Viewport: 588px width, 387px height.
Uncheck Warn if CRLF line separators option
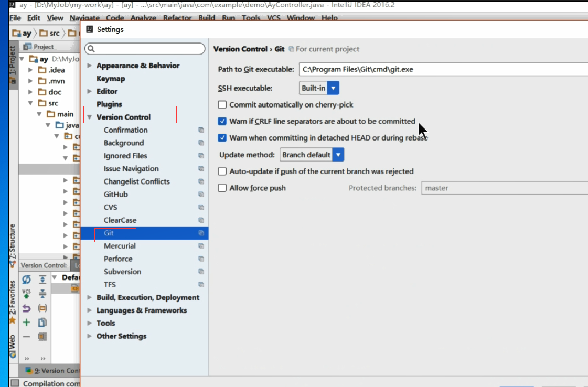pyautogui.click(x=222, y=121)
